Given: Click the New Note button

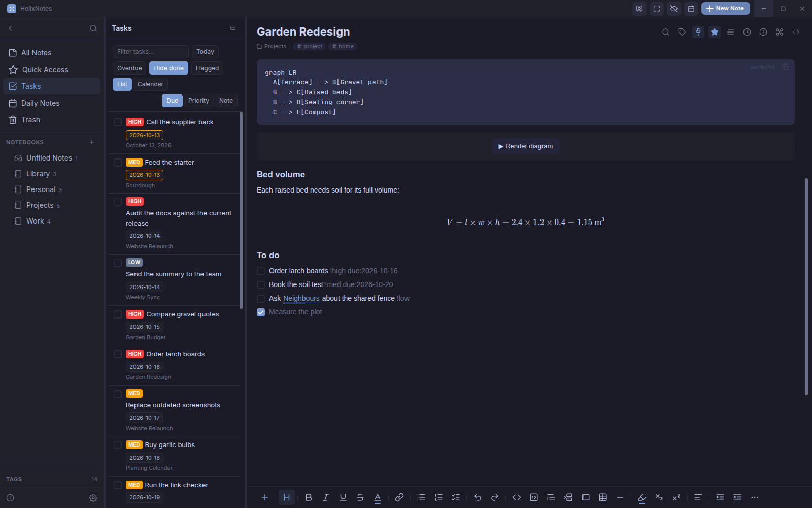Looking at the screenshot, I should coord(725,9).
